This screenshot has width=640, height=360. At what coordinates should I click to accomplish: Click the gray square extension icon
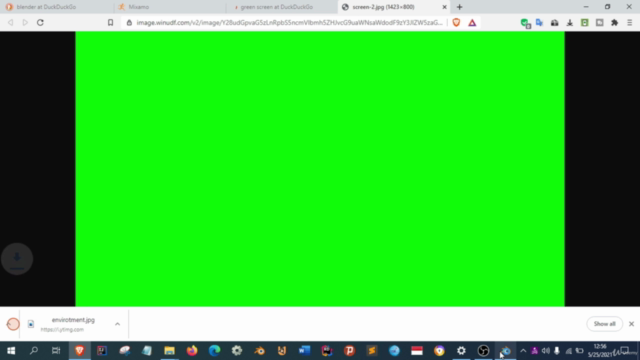point(600,23)
